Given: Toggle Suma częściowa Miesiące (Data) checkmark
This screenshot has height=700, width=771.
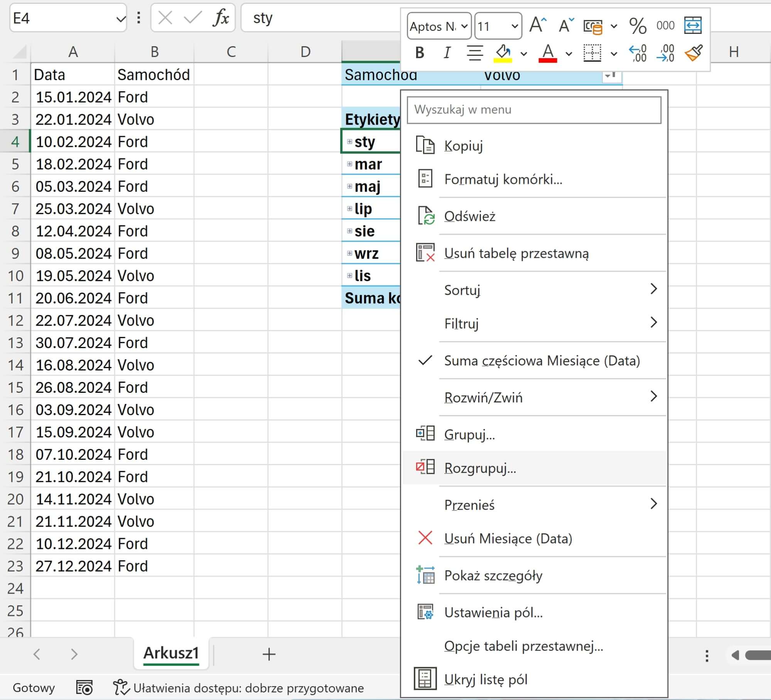Looking at the screenshot, I should (542, 361).
